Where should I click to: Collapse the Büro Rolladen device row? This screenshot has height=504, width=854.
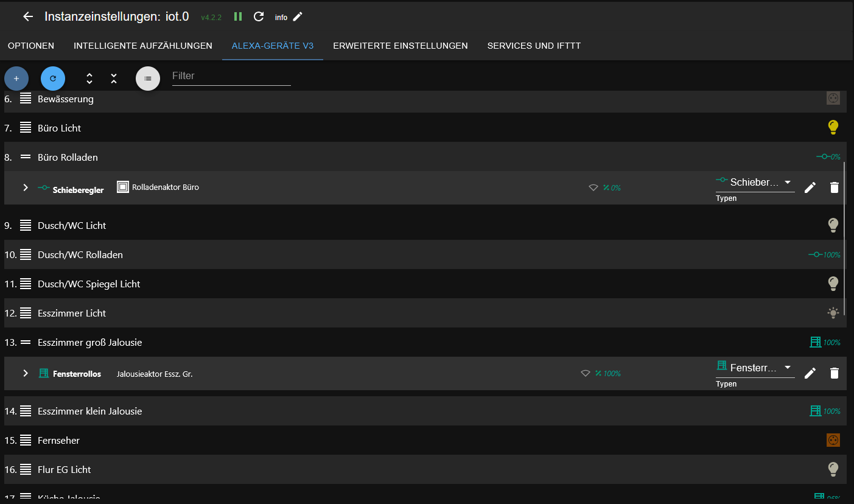[x=26, y=157]
